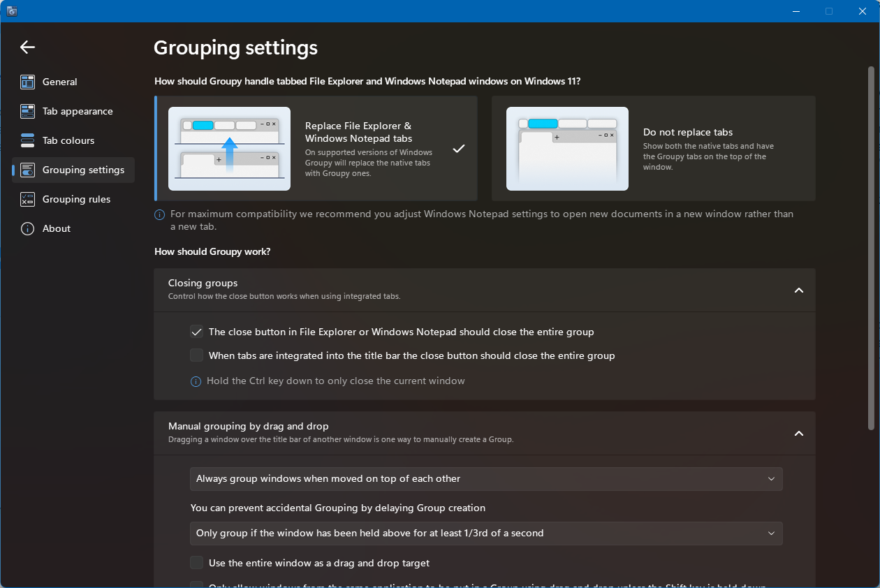Switch to Tab colours page
Image resolution: width=880 pixels, height=588 pixels.
click(73, 140)
